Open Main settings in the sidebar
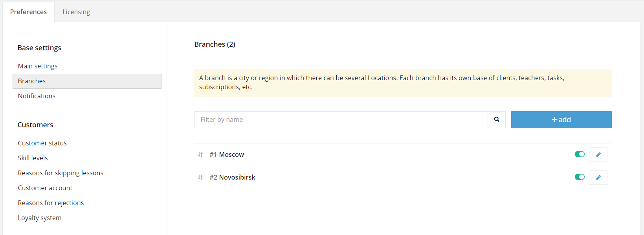644x235 pixels. [38, 66]
